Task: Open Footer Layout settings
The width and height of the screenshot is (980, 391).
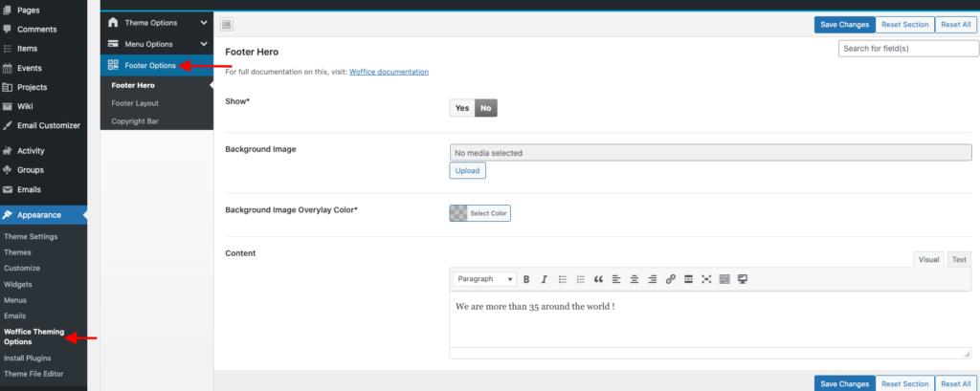Action: (135, 103)
